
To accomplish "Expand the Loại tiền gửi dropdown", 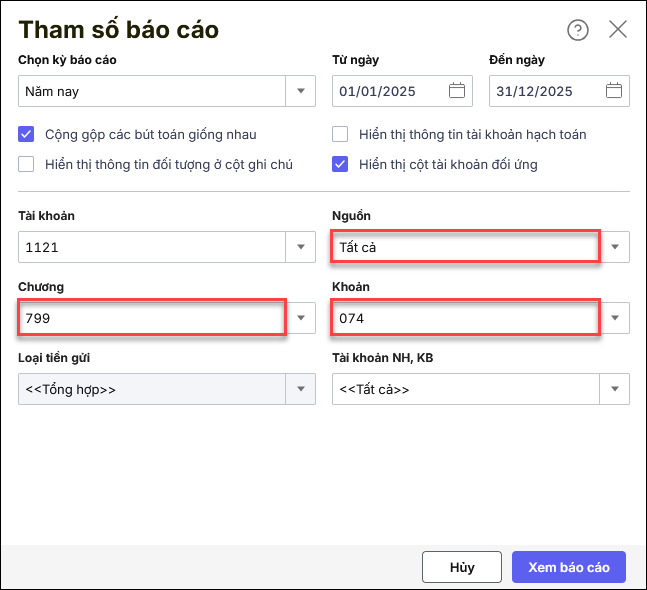I will tap(301, 389).
